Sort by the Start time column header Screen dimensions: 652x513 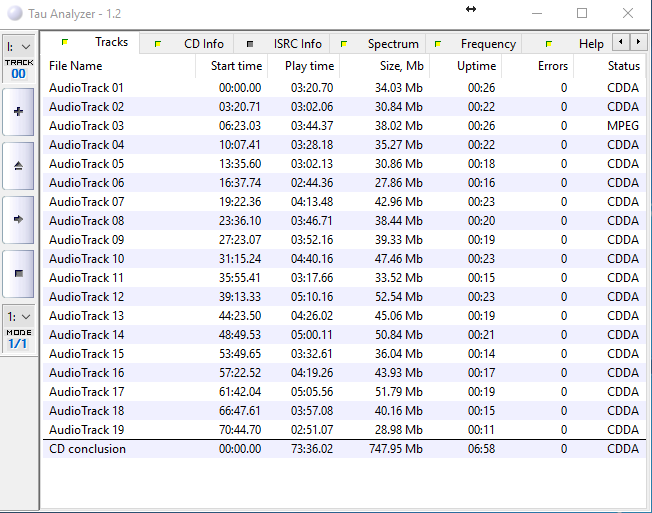click(x=231, y=66)
